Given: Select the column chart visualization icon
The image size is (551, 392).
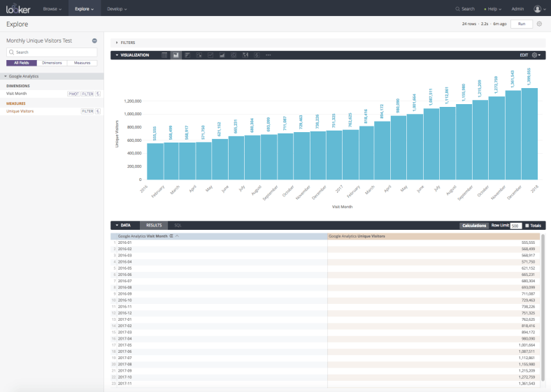Looking at the screenshot, I should [176, 55].
